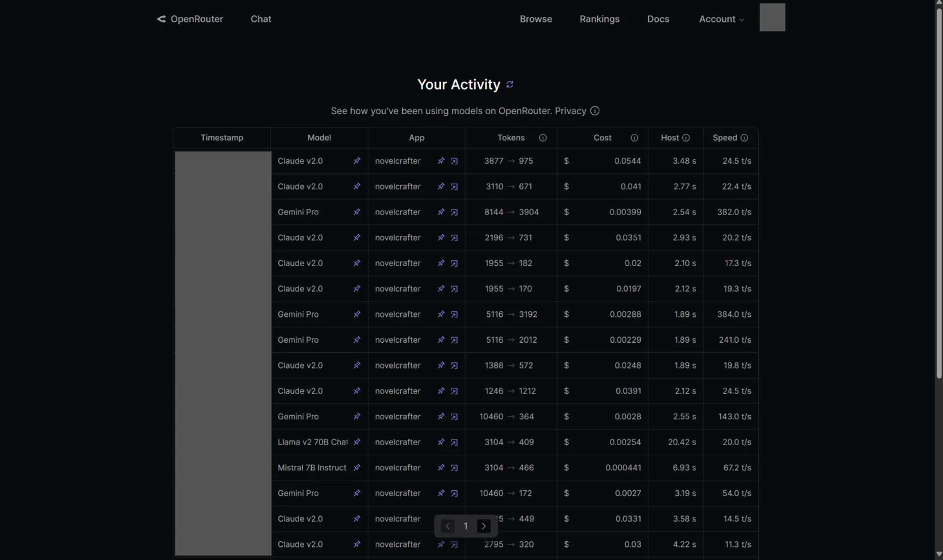Open the Speed column info tooltip
Image resolution: width=943 pixels, height=560 pixels.
pos(744,138)
